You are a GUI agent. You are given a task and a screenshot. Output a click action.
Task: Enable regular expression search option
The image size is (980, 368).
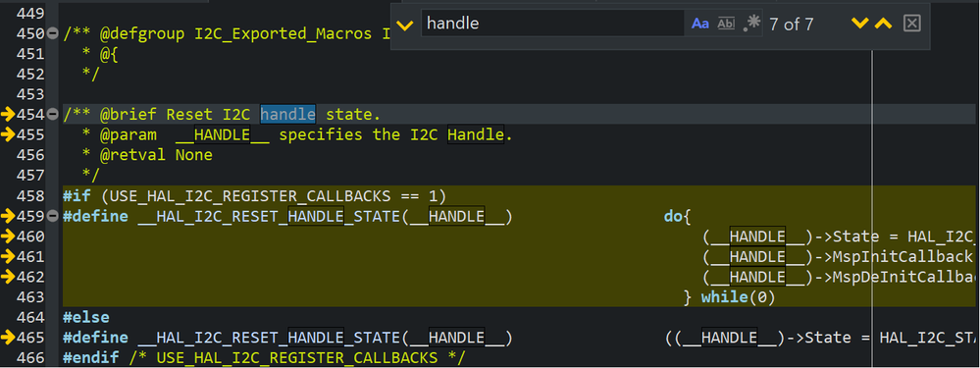(751, 24)
